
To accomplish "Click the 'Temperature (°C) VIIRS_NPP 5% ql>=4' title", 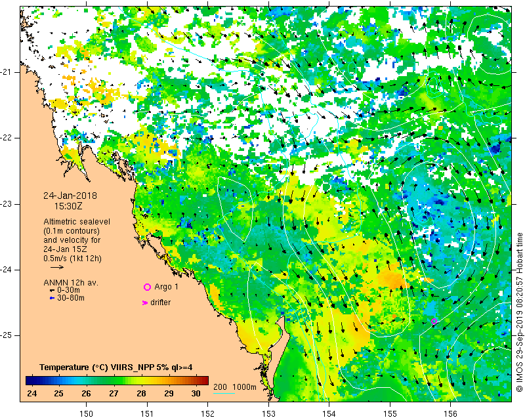I will 116,367.
